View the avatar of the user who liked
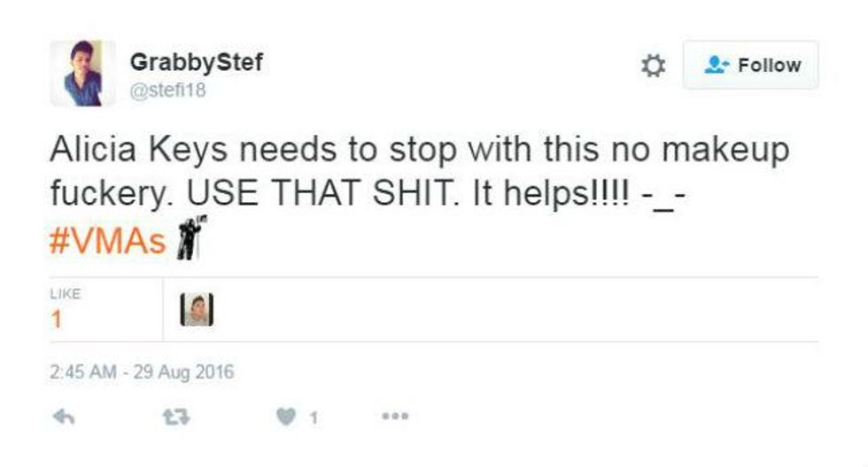868x467 pixels. [197, 309]
